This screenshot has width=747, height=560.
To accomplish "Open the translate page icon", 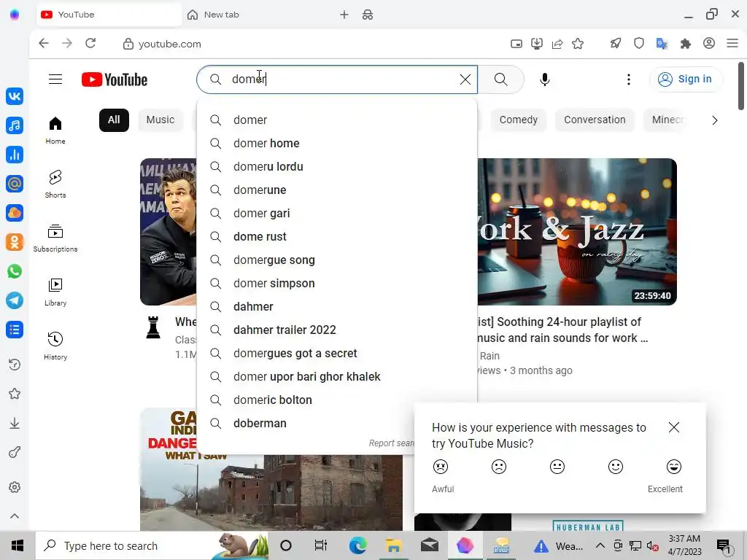I will (x=662, y=44).
